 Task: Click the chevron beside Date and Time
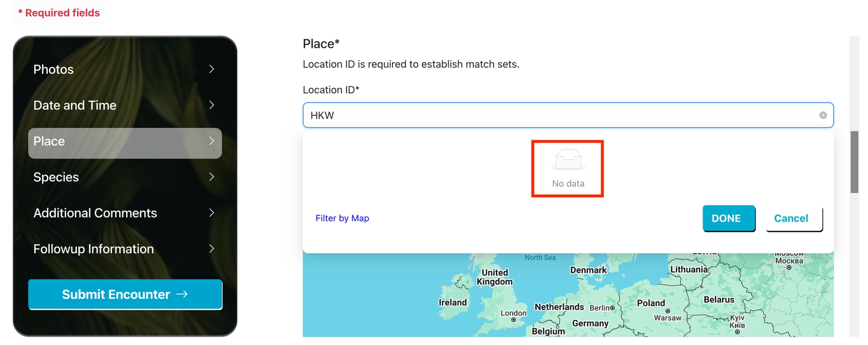[212, 105]
